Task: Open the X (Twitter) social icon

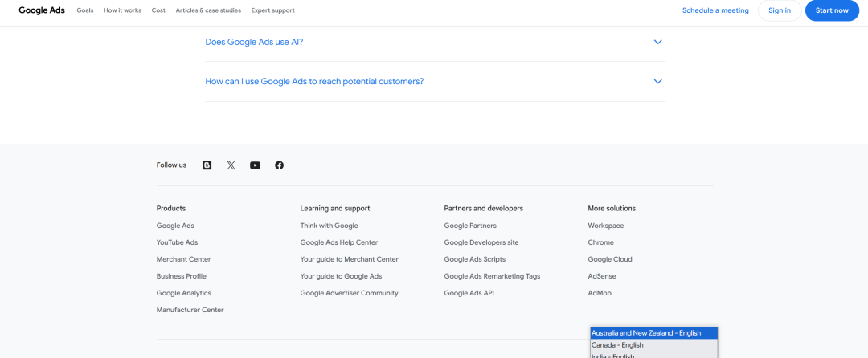Action: tap(231, 165)
